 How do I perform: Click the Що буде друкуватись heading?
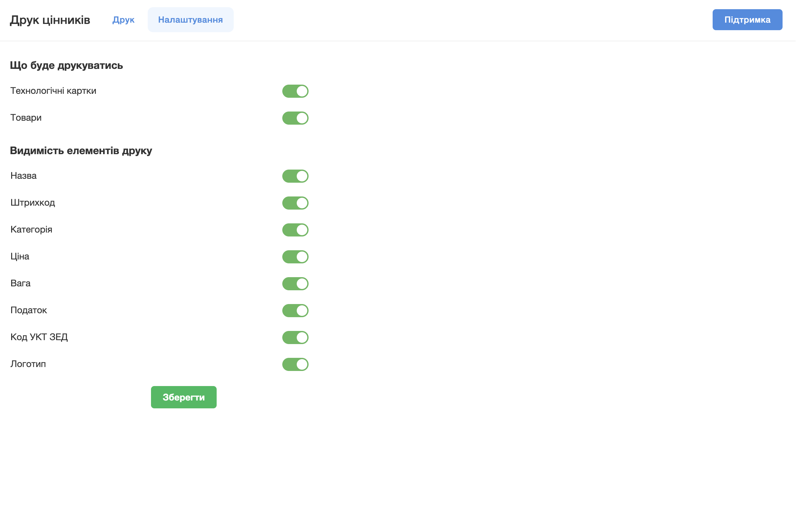[66, 65]
